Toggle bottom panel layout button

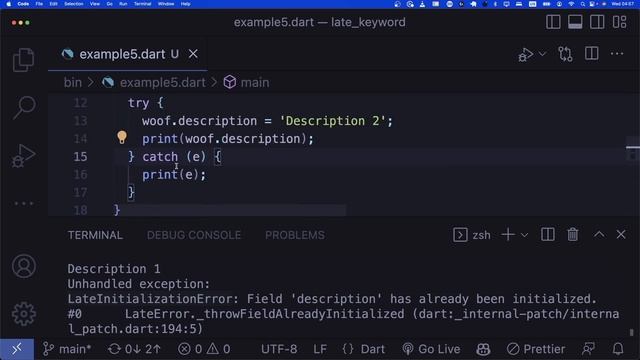coord(575,22)
